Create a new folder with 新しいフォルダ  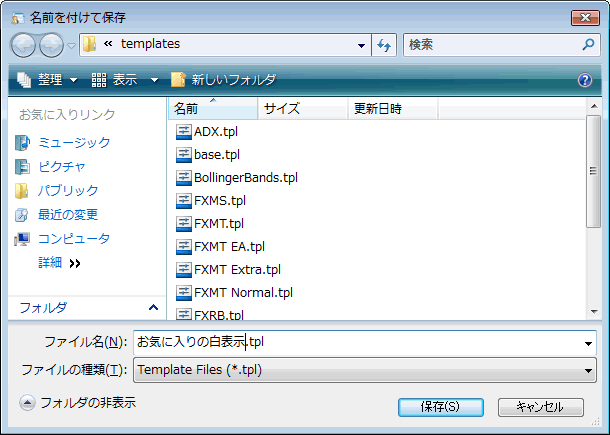(x=224, y=80)
